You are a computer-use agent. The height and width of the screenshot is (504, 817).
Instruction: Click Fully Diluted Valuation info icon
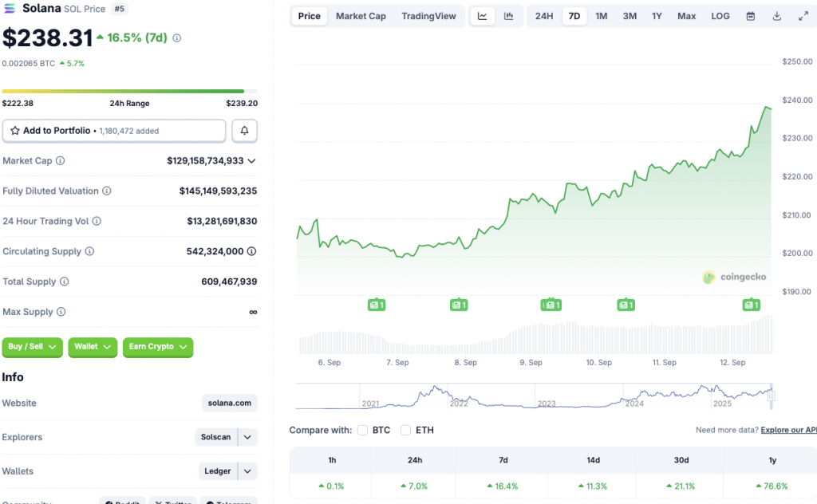[x=107, y=191]
